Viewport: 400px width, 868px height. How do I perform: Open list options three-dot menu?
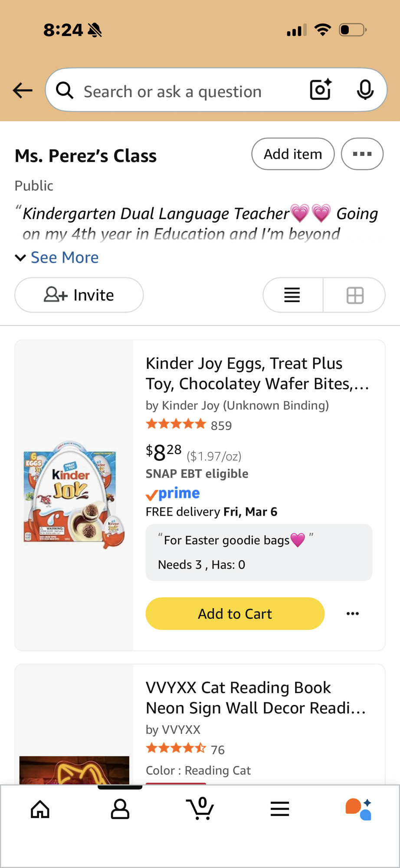(362, 154)
